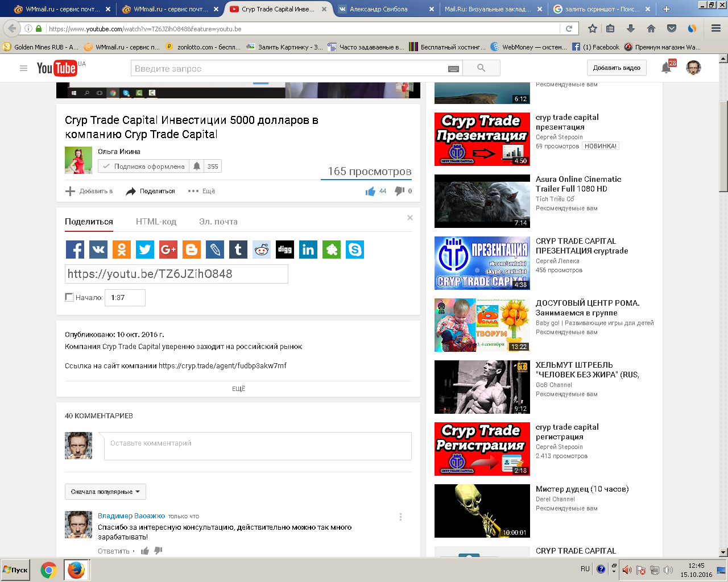Viewport: 728px width, 582px height.
Task: Expand the description with ЕЩЁ
Action: click(x=239, y=389)
